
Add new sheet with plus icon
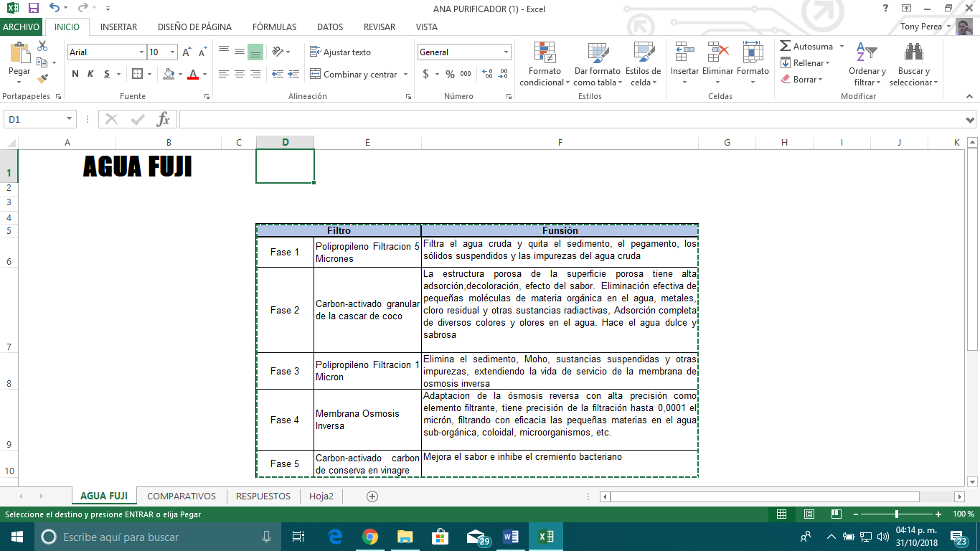coord(372,496)
